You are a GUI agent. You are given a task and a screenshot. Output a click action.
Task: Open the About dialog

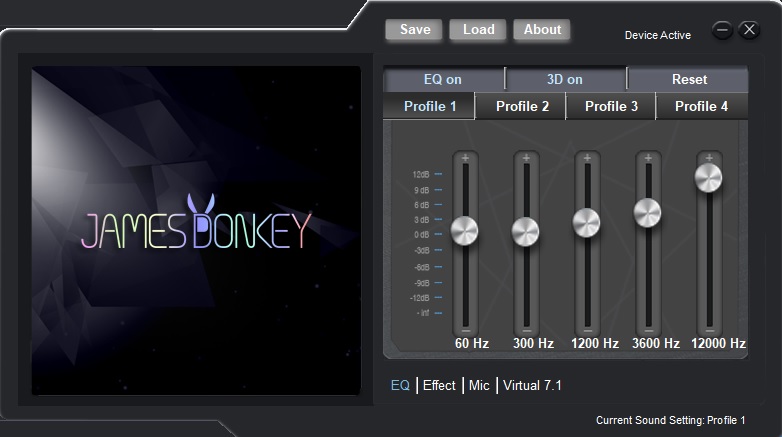(x=542, y=29)
